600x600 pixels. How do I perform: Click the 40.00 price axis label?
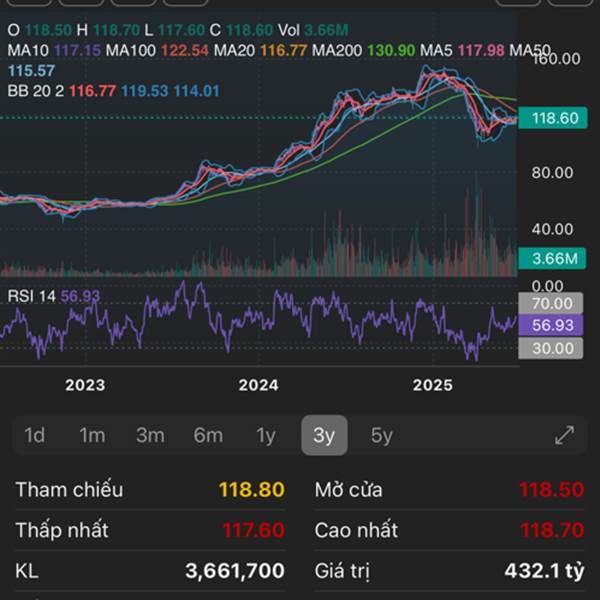[552, 229]
